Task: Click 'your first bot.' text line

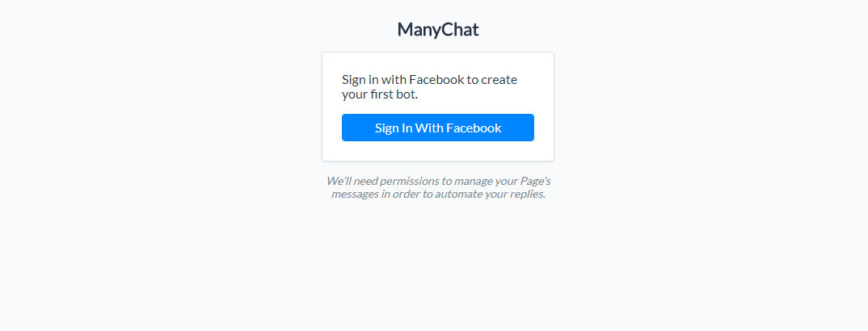Action: (380, 94)
